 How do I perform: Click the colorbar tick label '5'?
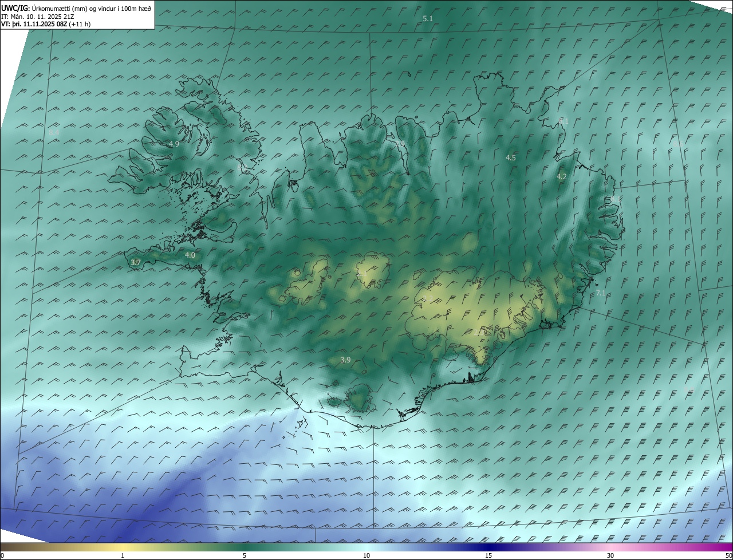[x=245, y=555]
